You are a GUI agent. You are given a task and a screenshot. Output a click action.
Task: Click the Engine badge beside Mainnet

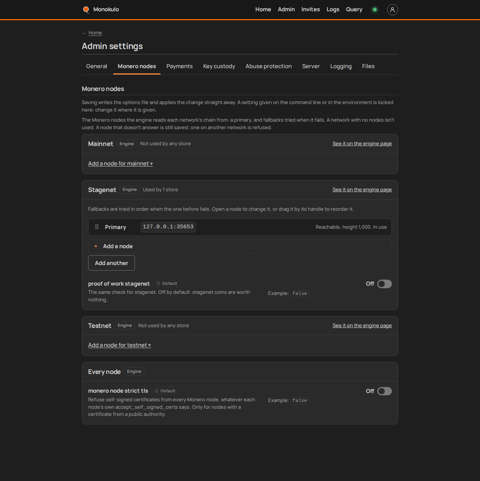(127, 144)
